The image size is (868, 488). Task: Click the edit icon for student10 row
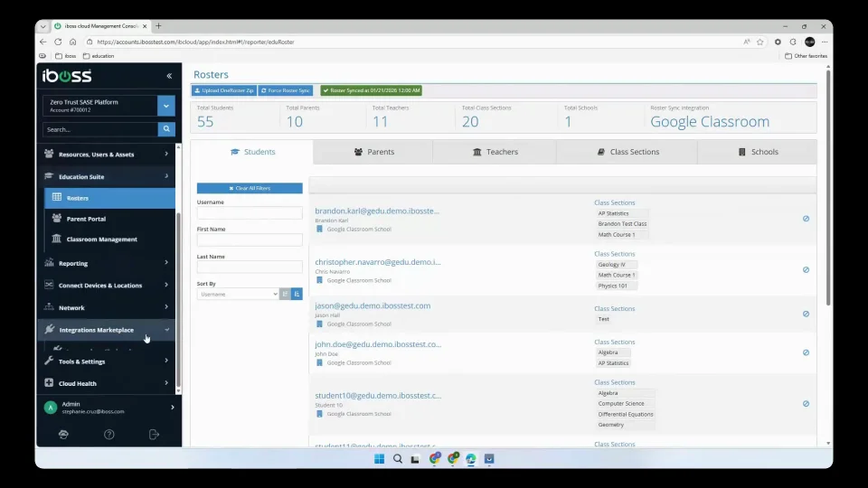[x=806, y=403]
